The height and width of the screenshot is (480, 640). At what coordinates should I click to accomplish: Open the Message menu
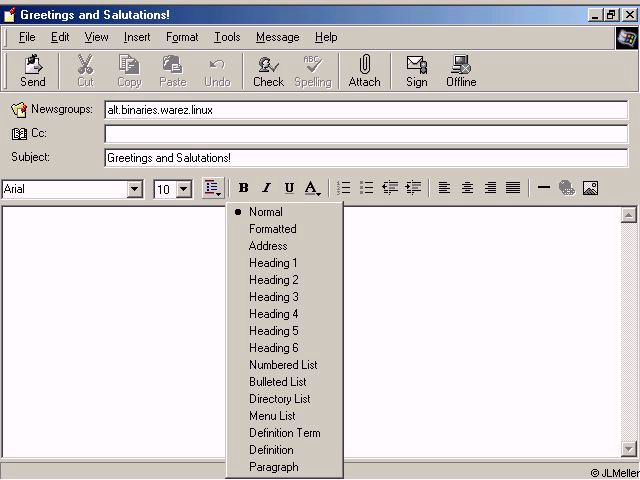278,37
